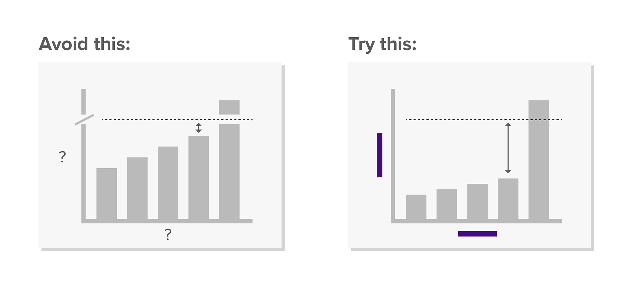Click the middle bar of the Avoid chart
644x296 pixels.
tap(168, 183)
